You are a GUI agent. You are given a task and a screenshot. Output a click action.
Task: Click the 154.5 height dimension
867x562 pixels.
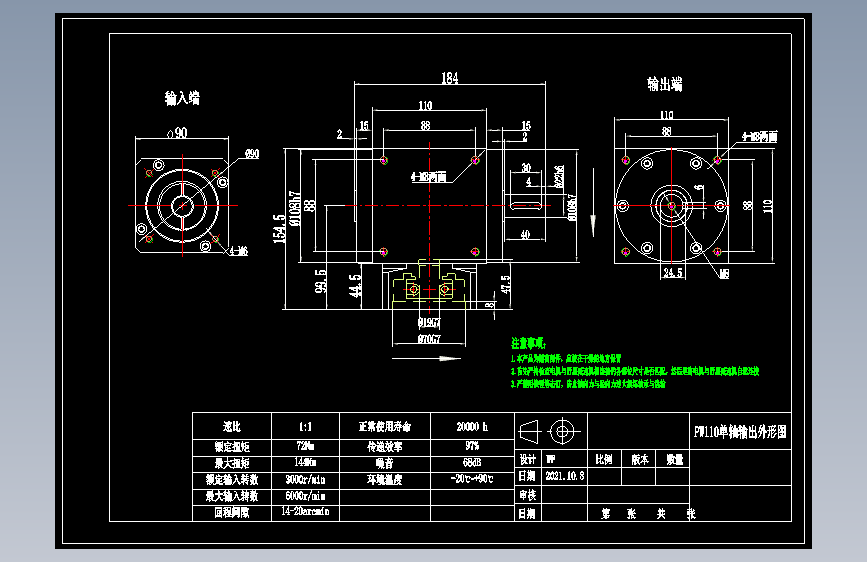pos(279,228)
